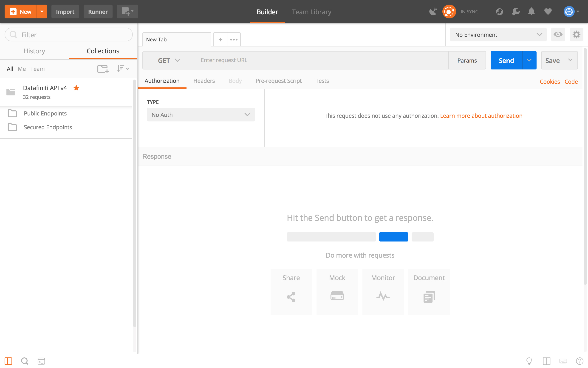Click the lightbulb tips icon
Screen dimensions: 588x368
click(529, 361)
